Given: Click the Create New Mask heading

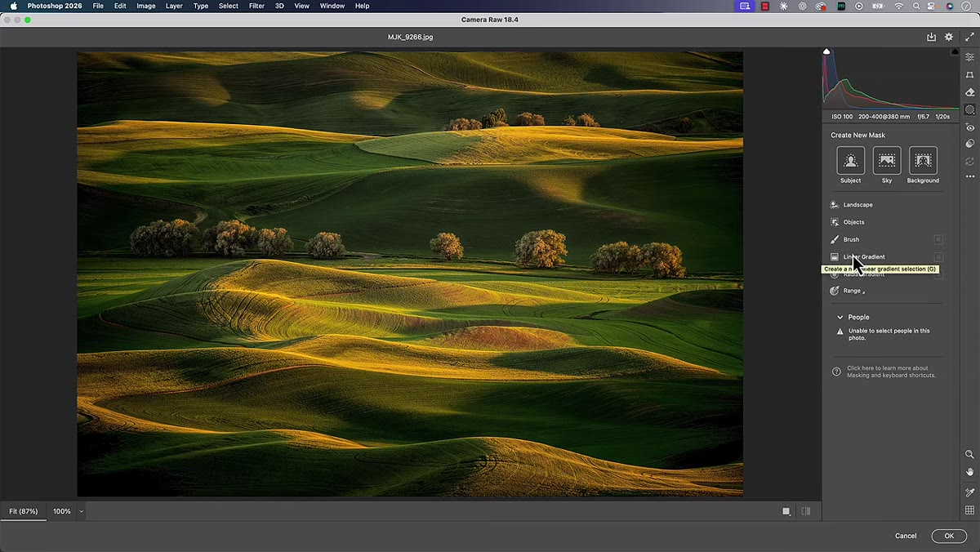Looking at the screenshot, I should (x=857, y=136).
